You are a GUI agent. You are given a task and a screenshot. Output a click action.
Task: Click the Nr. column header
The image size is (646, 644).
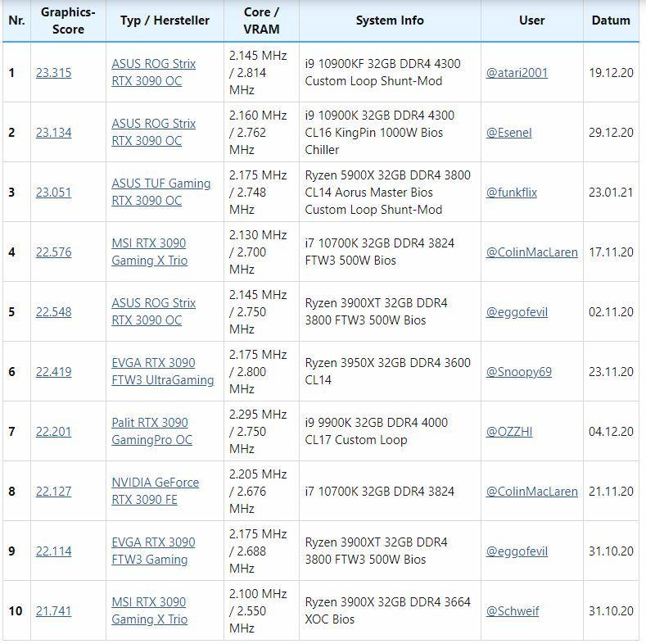(16, 20)
